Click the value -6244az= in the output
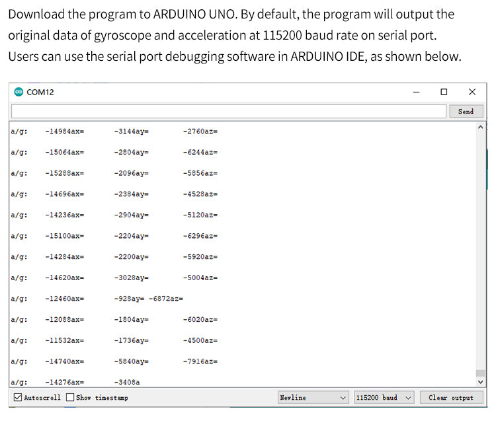Screen dimensions: 496x448 [x=200, y=153]
